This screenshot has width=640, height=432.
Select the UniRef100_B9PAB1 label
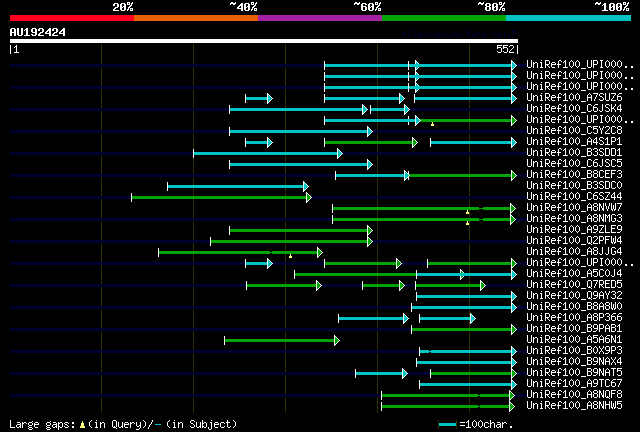[574, 329]
